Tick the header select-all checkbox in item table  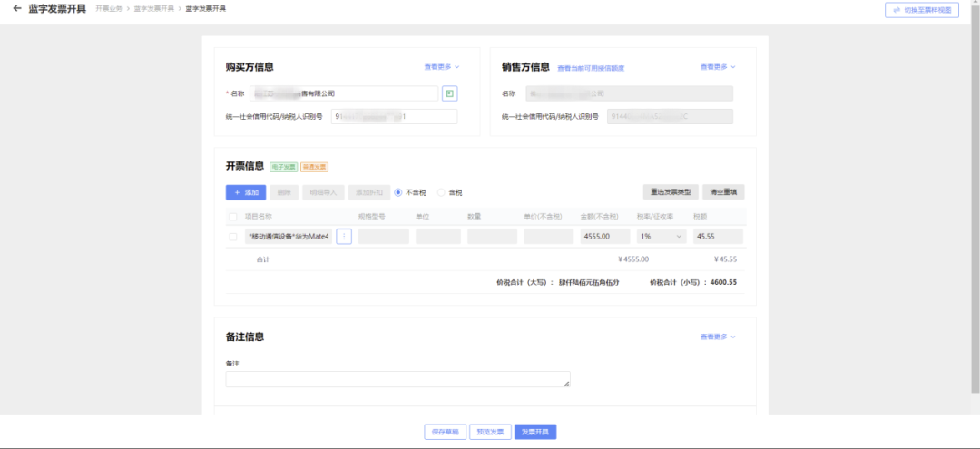click(x=233, y=217)
